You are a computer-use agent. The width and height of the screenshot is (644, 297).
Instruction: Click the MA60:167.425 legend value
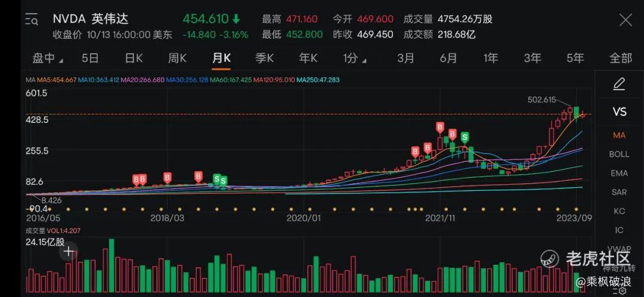pos(231,80)
